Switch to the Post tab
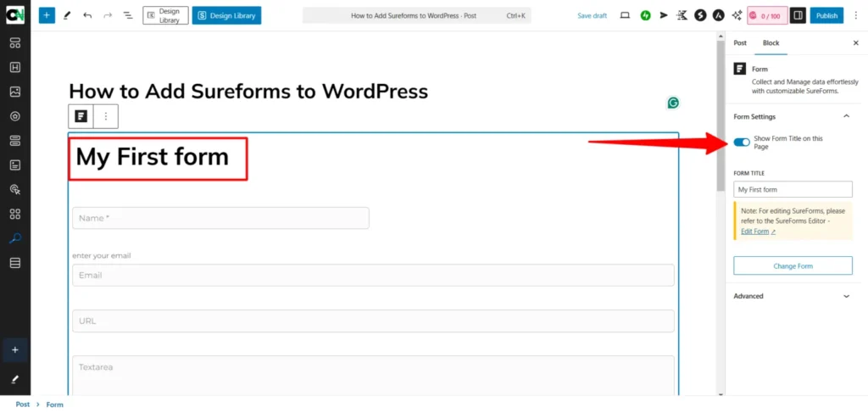The height and width of the screenshot is (413, 868). tap(740, 42)
